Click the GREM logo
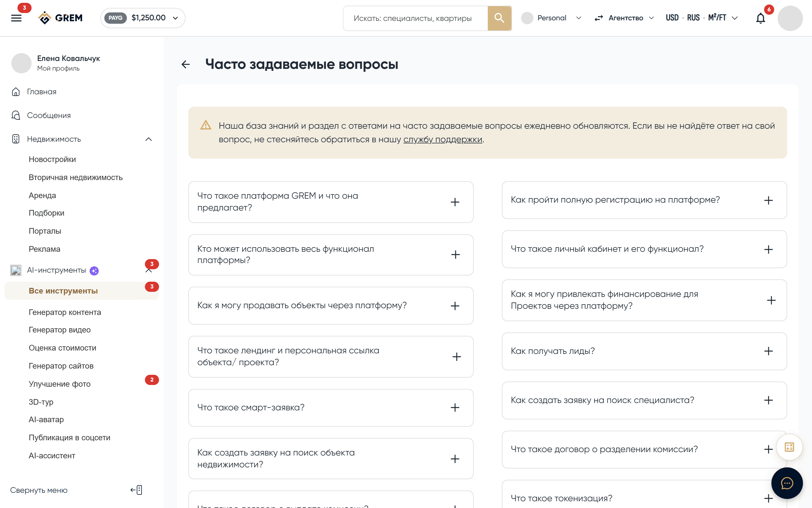This screenshot has width=812, height=508. (60, 18)
